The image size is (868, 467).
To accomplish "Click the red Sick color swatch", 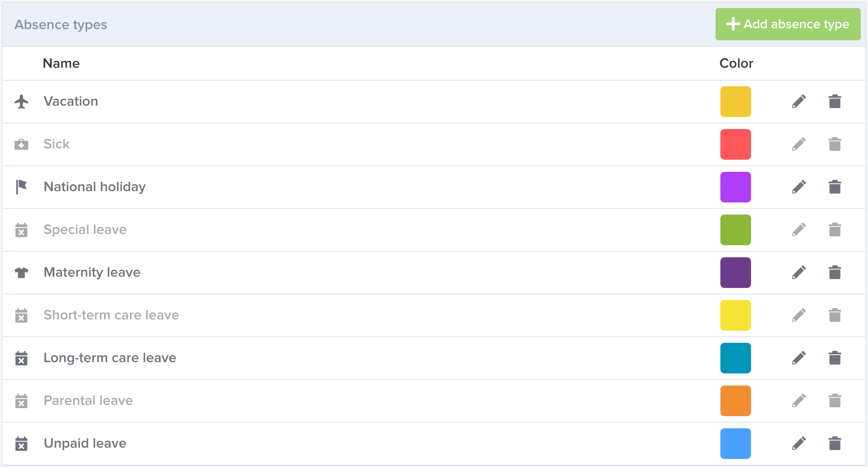I will pos(735,144).
